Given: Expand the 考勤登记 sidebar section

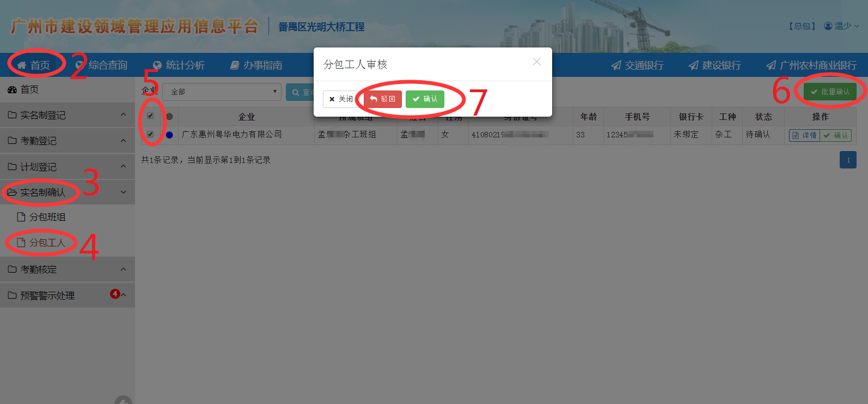Looking at the screenshot, I should pos(68,141).
